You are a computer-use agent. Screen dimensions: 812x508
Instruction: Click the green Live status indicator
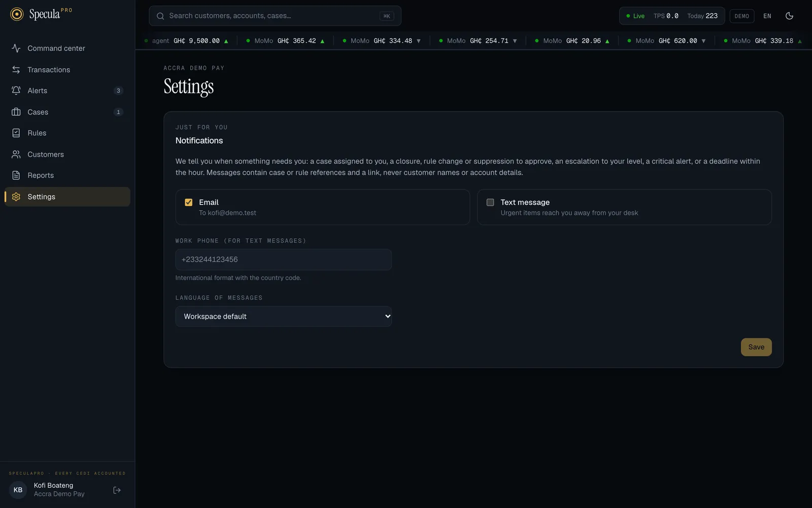635,16
